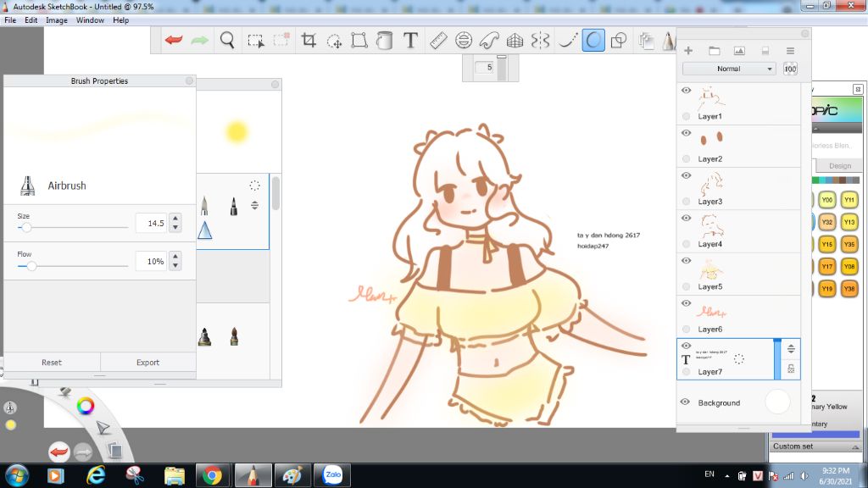Select the blue triangle brush in palette
Viewport: 868px width, 488px height.
coord(205,230)
